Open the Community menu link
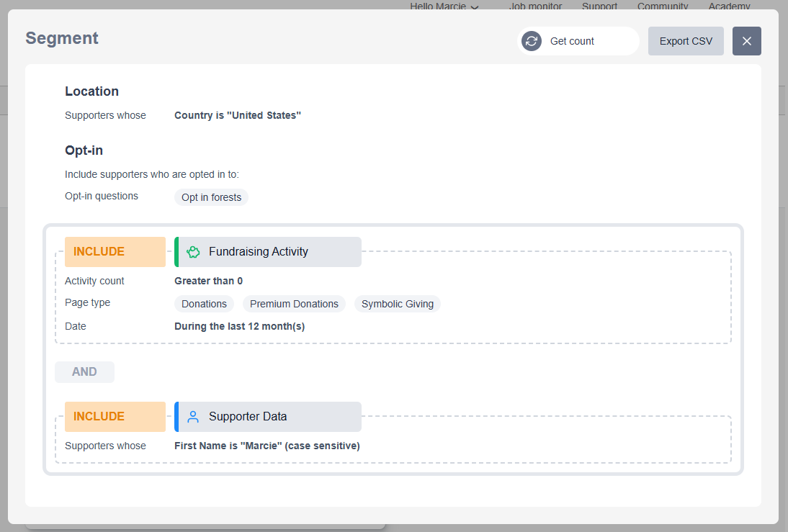Screen dimensions: 788x532 pyautogui.click(x=662, y=6)
